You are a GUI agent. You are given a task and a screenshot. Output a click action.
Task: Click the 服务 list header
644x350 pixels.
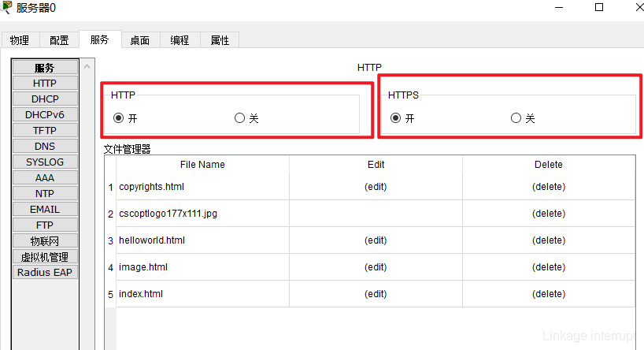point(45,68)
